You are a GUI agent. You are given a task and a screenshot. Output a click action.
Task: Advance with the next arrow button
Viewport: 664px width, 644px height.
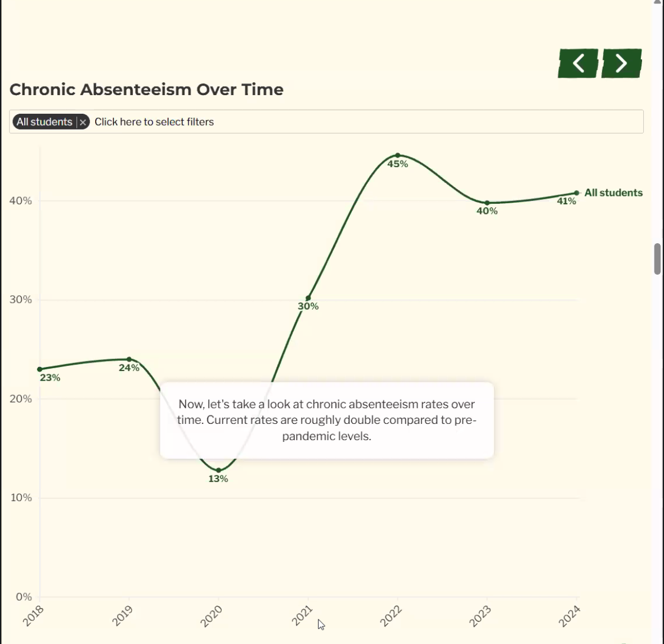point(621,63)
